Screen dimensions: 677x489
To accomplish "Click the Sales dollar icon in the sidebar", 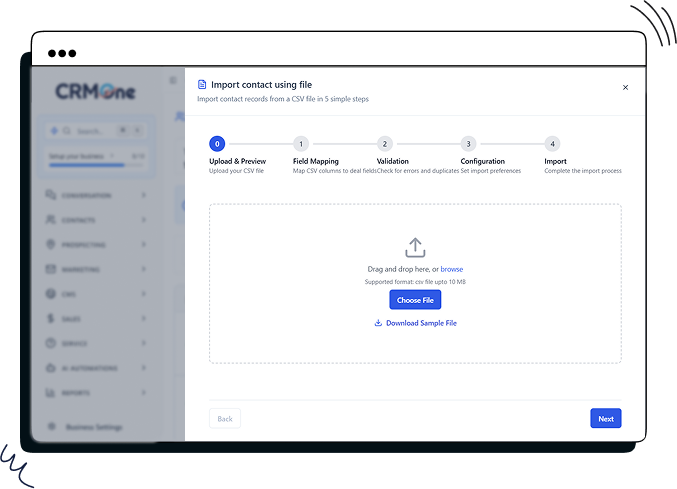I will point(51,318).
